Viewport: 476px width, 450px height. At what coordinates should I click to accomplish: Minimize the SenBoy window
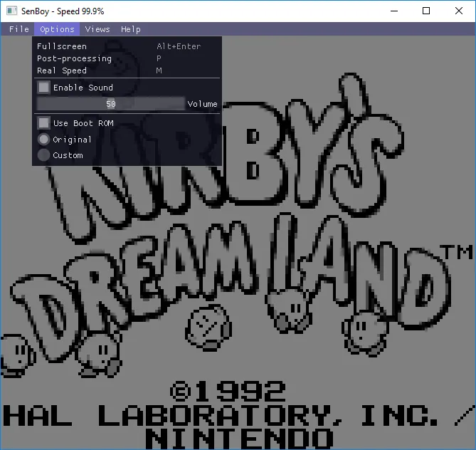[394, 11]
